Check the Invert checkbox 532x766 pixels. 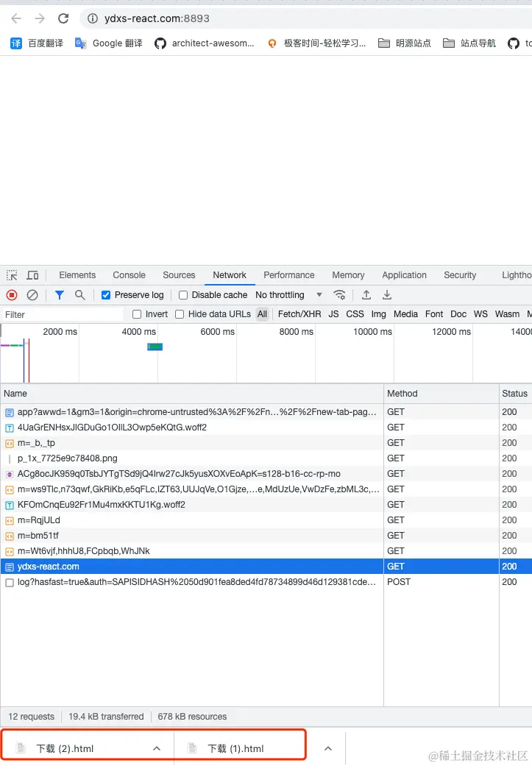pos(137,314)
